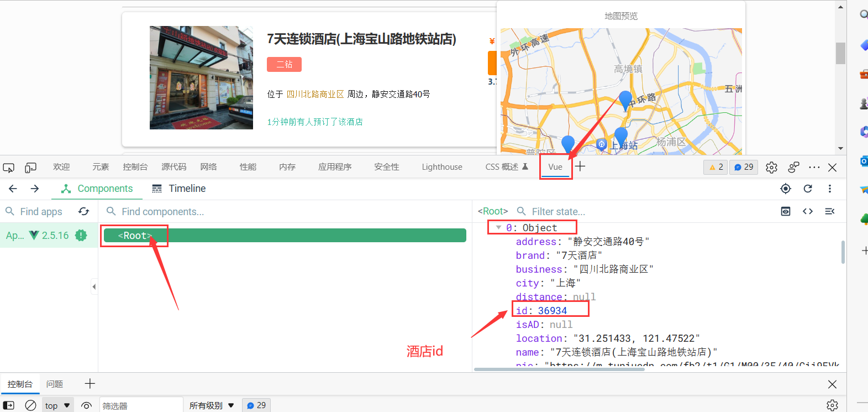Viewport: 868px width, 412px height.
Task: Click the business value "四川北路商业区"
Action: pyautogui.click(x=613, y=269)
